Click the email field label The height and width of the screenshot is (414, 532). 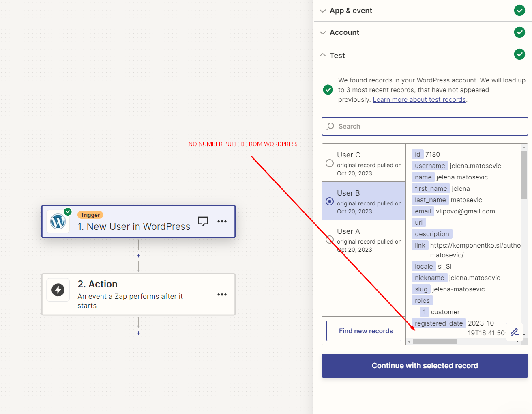423,211
